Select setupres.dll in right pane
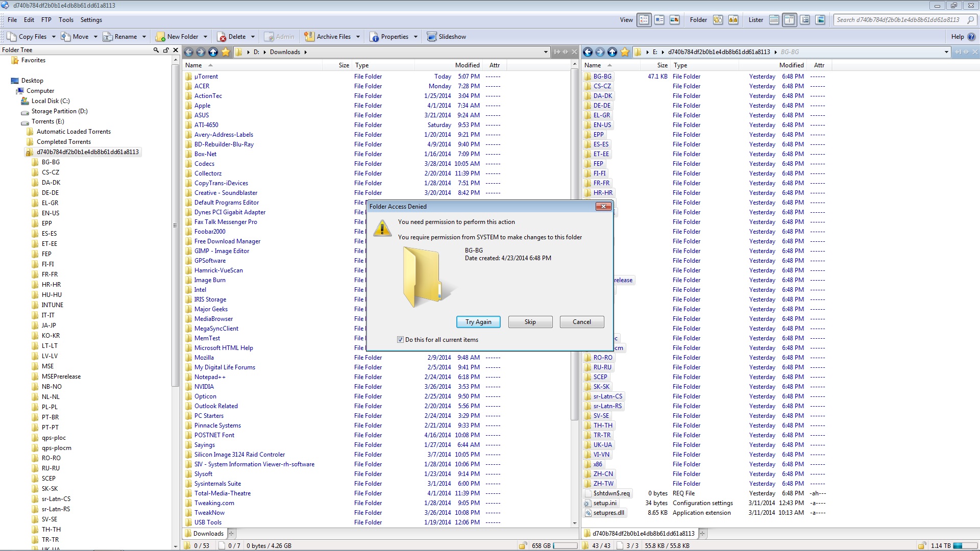980x551 pixels. tap(608, 513)
